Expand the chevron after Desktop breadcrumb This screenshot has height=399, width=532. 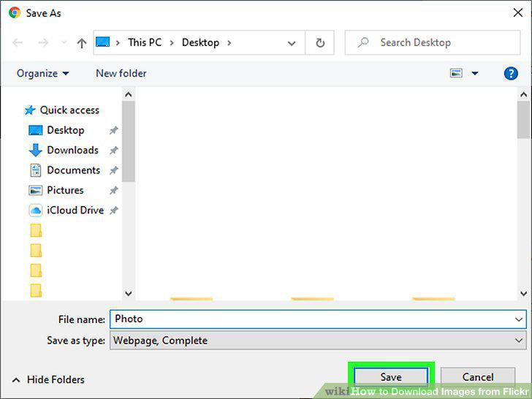229,42
